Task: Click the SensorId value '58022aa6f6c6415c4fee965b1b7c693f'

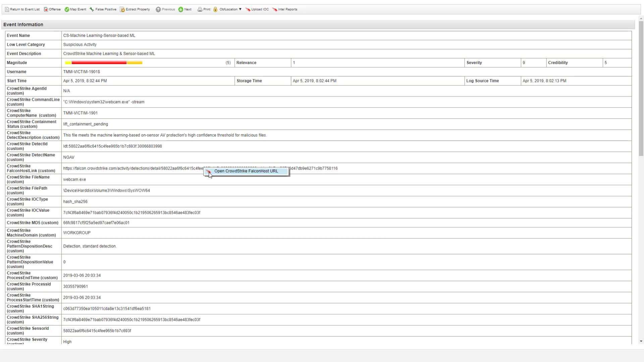Action: pyautogui.click(x=97, y=331)
